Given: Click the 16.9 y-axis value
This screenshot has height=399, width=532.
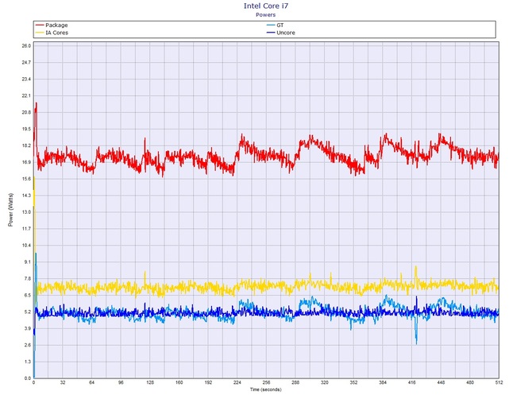Looking at the screenshot, I should (x=26, y=162).
